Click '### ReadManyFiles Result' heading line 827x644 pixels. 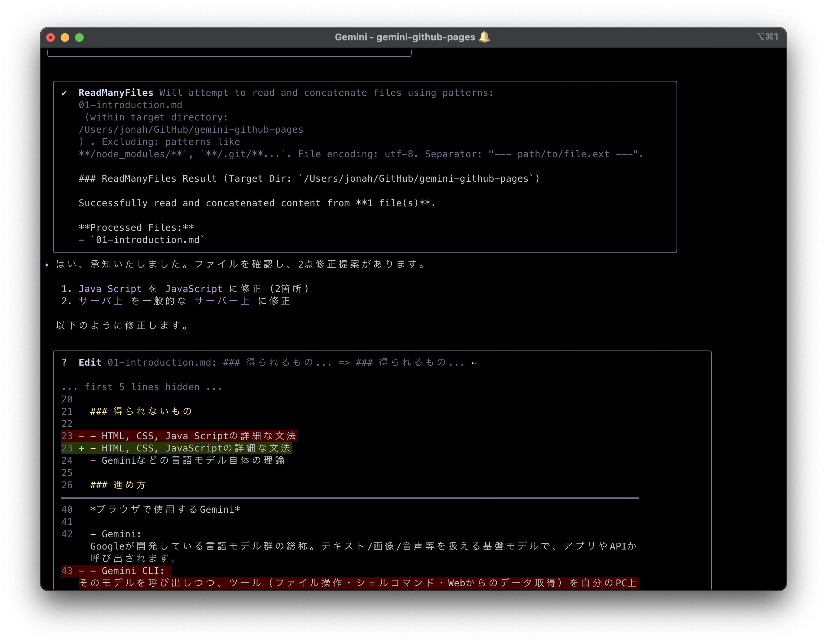pyautogui.click(x=309, y=178)
